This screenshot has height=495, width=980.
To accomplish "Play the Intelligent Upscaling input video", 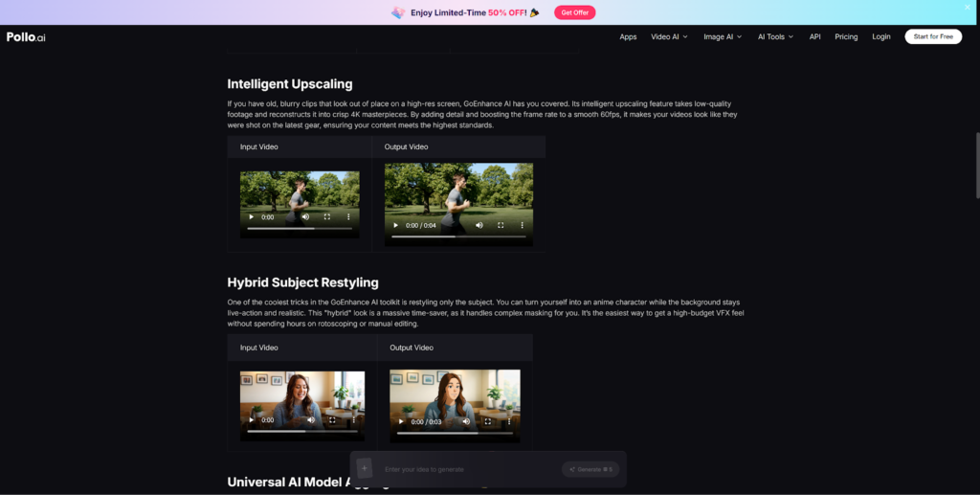I will coord(250,217).
